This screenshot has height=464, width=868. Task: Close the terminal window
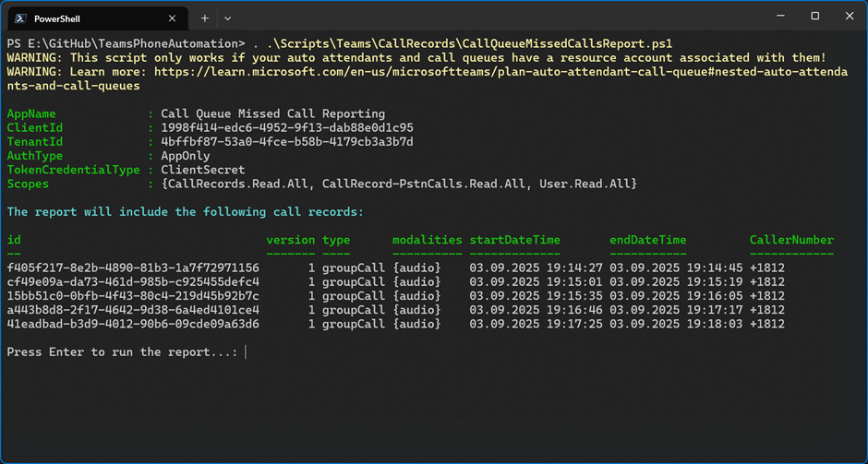point(849,17)
